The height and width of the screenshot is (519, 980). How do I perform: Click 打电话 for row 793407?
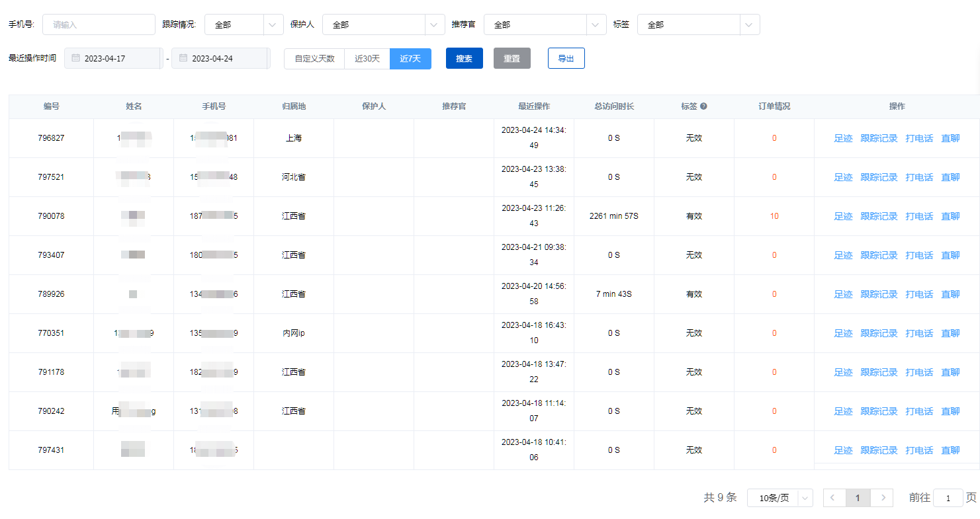coord(919,255)
